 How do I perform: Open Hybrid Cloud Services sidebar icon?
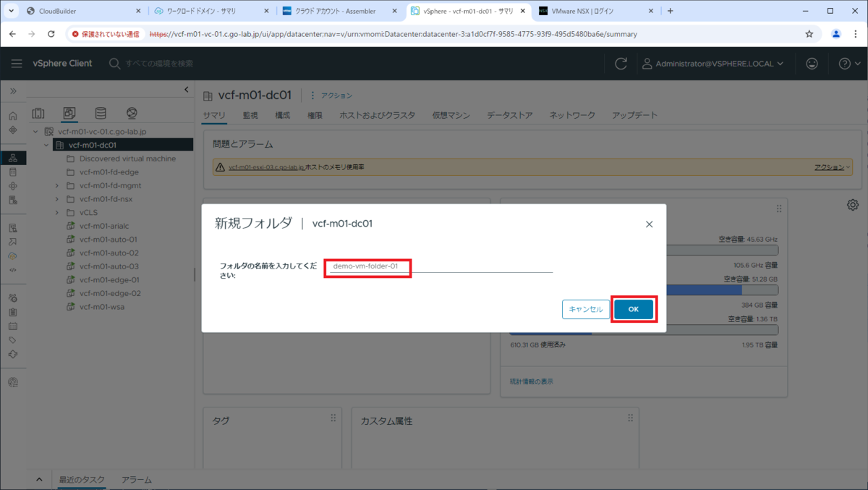coord(13,255)
